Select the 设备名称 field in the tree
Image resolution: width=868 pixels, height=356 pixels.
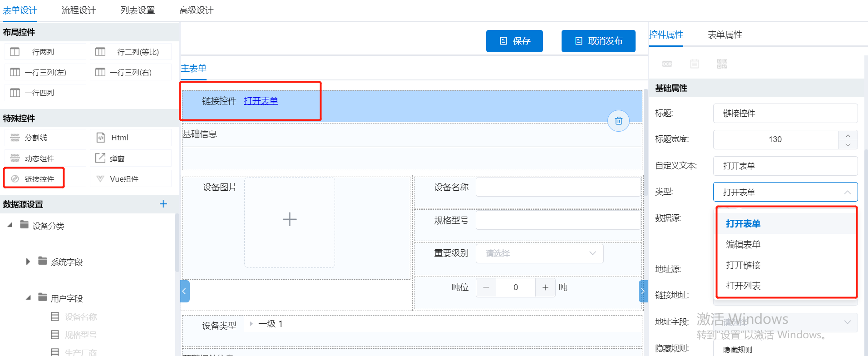80,316
